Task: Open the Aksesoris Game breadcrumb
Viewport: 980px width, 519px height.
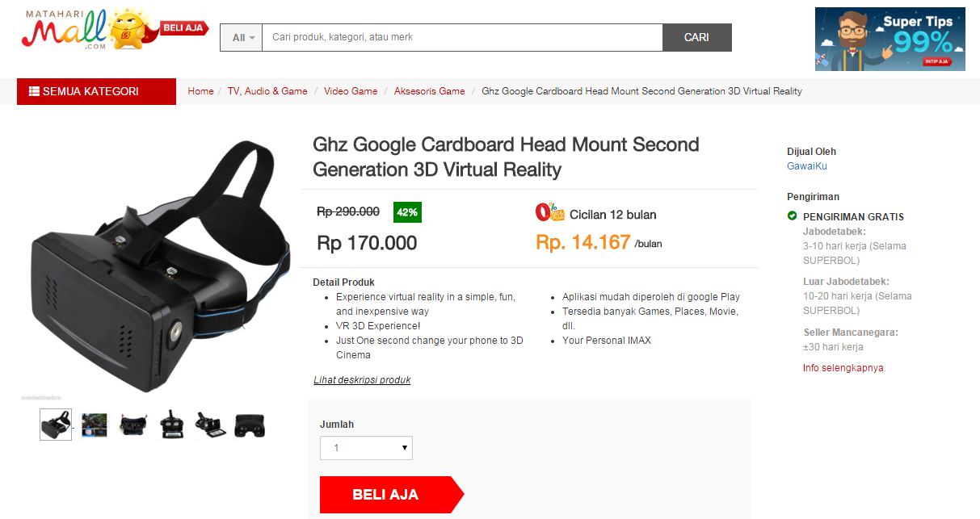Action: coord(430,91)
